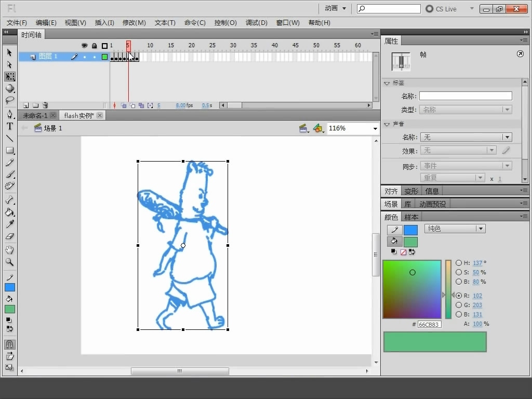This screenshot has height=399, width=532.
Task: Click no-color button in color panel
Action: tap(403, 252)
